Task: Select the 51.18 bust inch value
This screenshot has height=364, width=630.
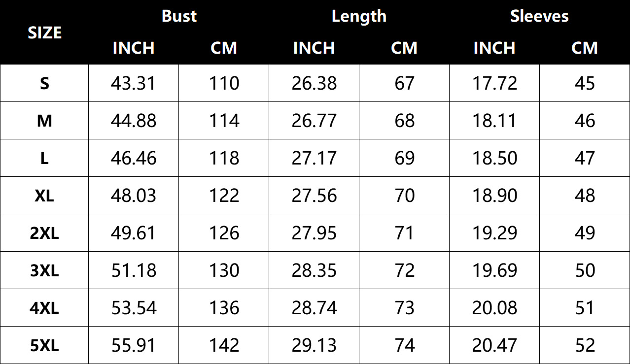Action: click(134, 270)
